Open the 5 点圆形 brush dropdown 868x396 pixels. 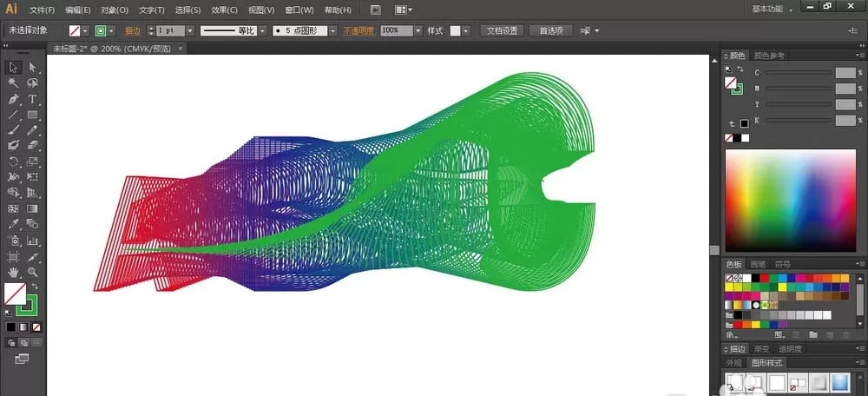click(x=332, y=31)
